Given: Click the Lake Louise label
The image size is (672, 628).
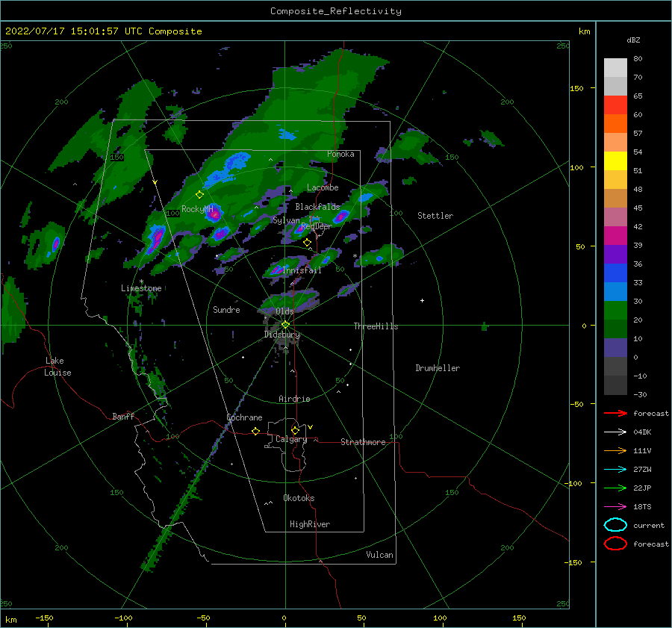Looking at the screenshot, I should click(x=57, y=367).
